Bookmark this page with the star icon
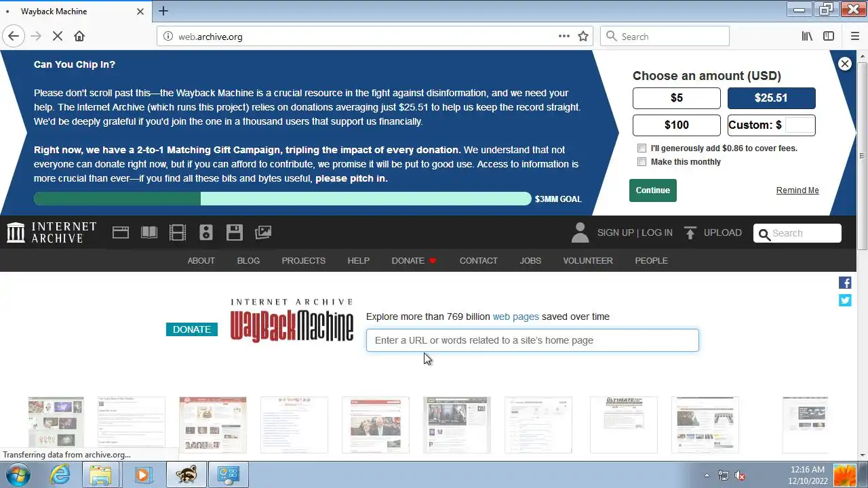This screenshot has width=868, height=488. 583,37
